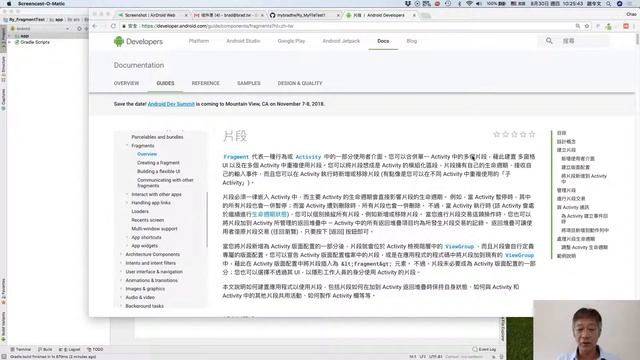Open the Android Studio nav item
Viewport: 640px width, 360px height.
coord(243,41)
